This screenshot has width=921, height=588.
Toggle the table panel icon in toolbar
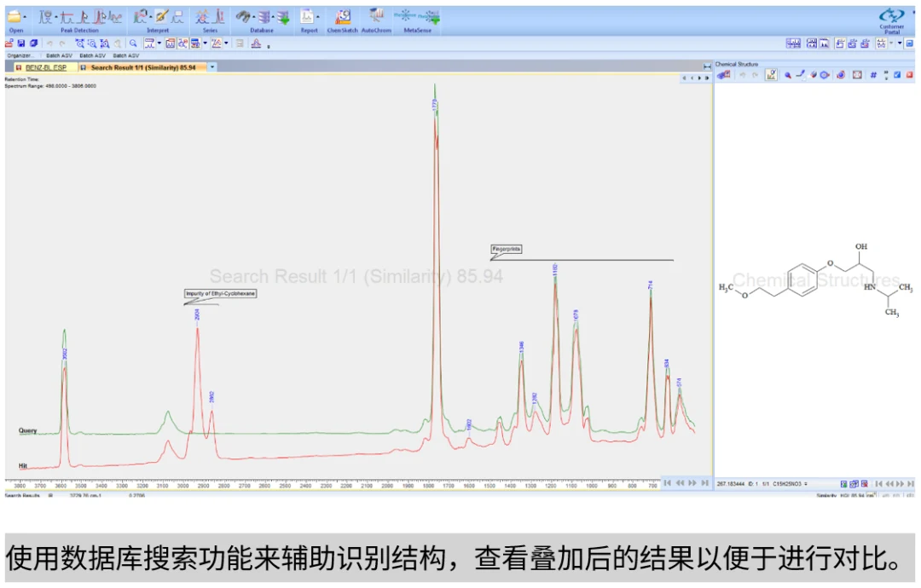pyautogui.click(x=195, y=43)
